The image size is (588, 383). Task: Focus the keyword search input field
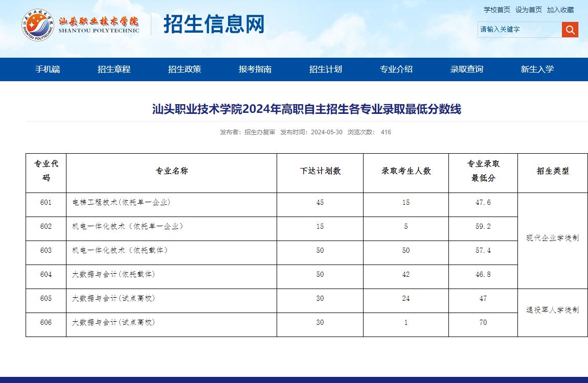click(x=520, y=30)
